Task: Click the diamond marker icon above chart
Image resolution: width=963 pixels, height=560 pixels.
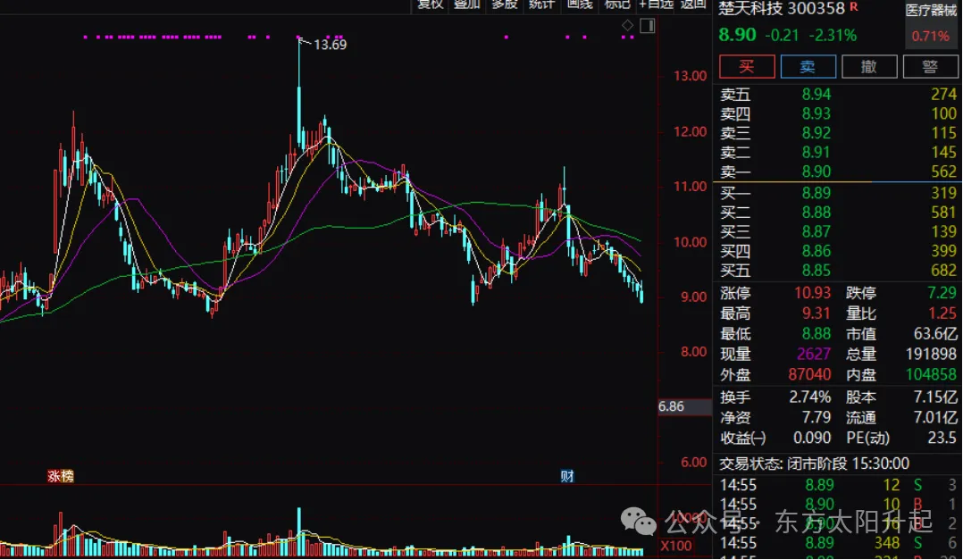Action: (x=627, y=25)
